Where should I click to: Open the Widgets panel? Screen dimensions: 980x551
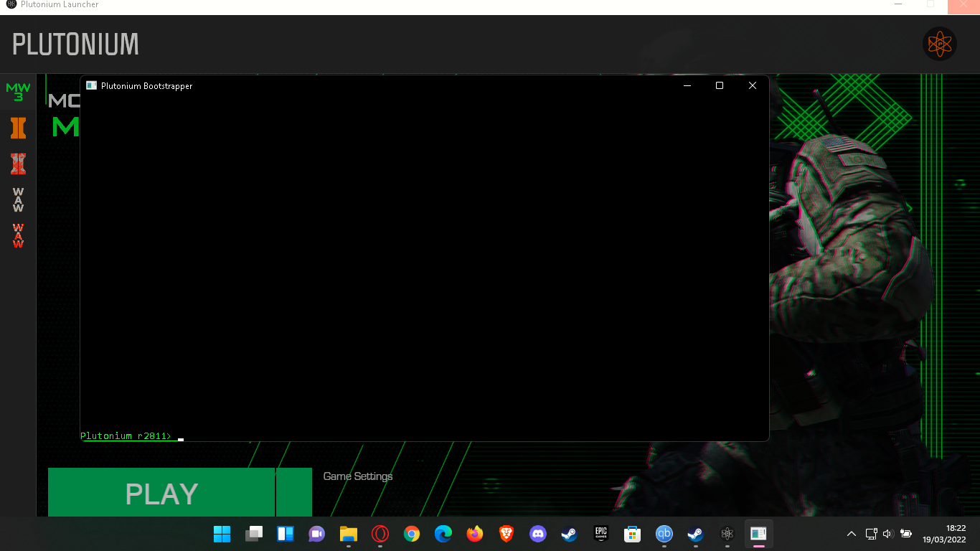tap(285, 534)
